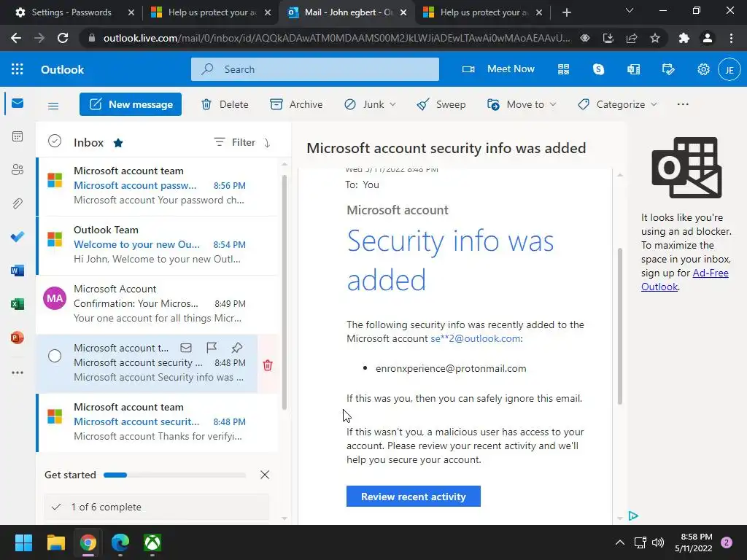Pin the selected Microsoft account message
This screenshot has width=747, height=560.
[x=237, y=348]
